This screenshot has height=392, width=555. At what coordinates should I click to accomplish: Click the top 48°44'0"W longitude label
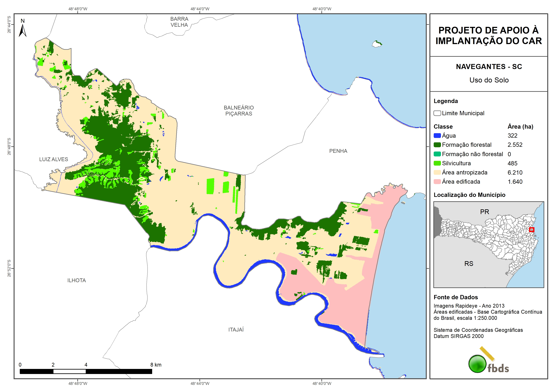pyautogui.click(x=200, y=9)
